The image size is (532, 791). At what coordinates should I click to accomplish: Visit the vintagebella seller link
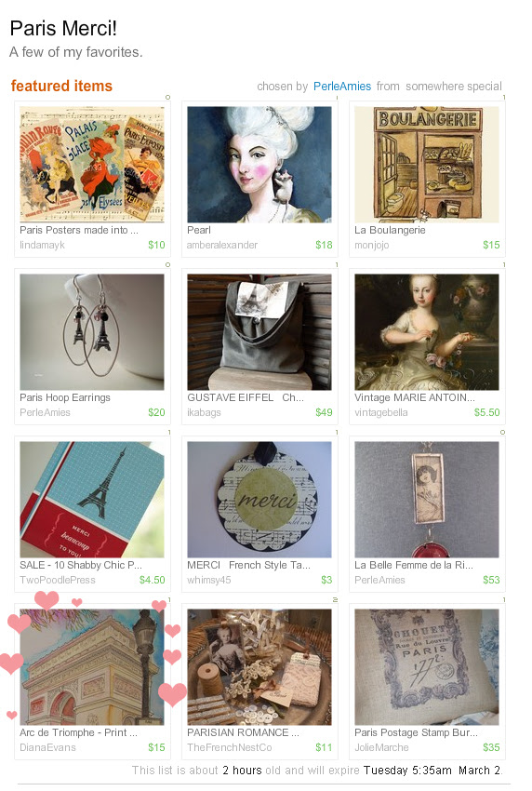380,412
